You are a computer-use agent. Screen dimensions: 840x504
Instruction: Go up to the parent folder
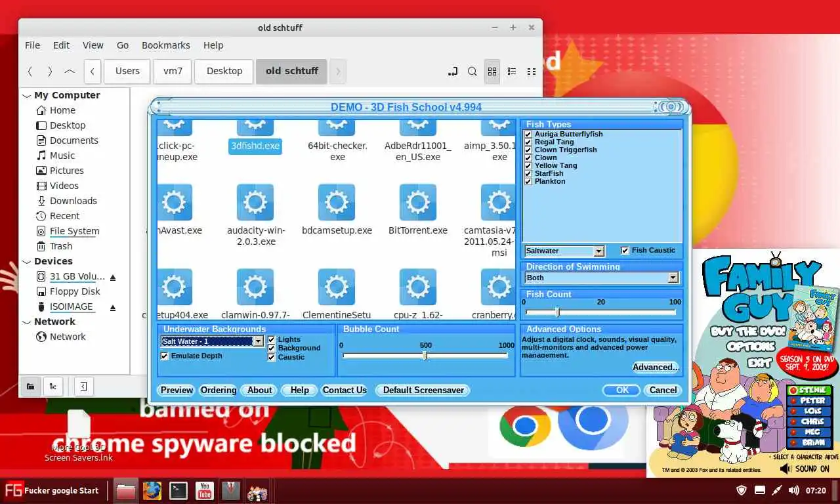click(70, 72)
